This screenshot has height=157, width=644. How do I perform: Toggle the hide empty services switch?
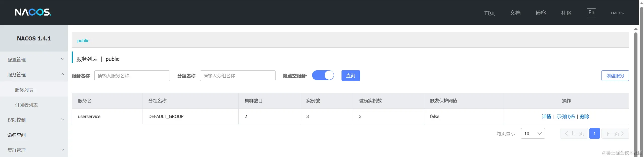click(x=323, y=75)
